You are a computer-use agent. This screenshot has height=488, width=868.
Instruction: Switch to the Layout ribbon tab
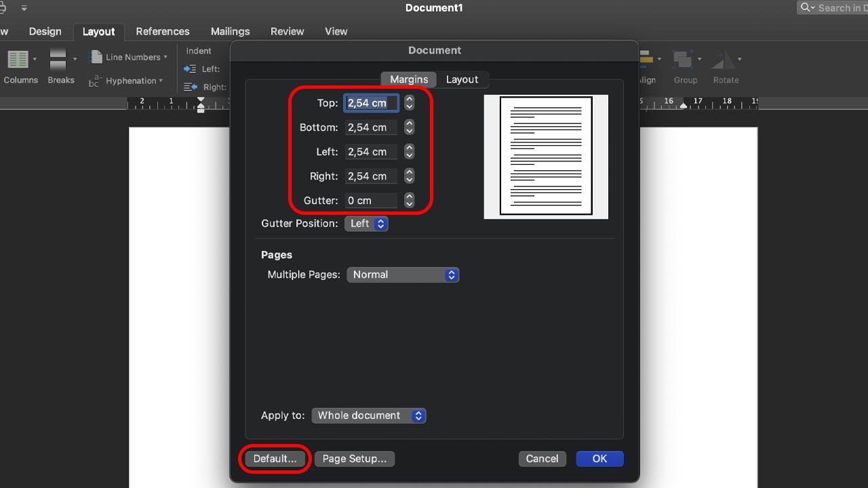(x=99, y=32)
